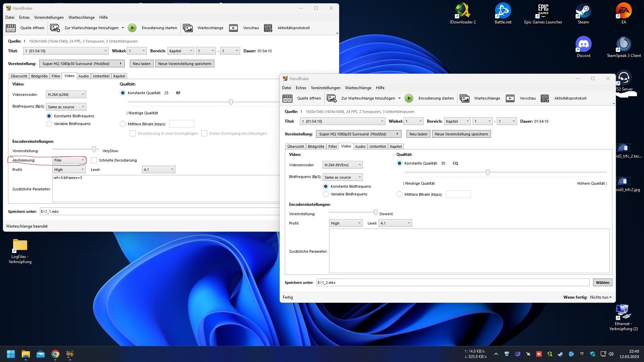
Task: Click green Encodierung starten icon in front window
Action: pyautogui.click(x=409, y=98)
